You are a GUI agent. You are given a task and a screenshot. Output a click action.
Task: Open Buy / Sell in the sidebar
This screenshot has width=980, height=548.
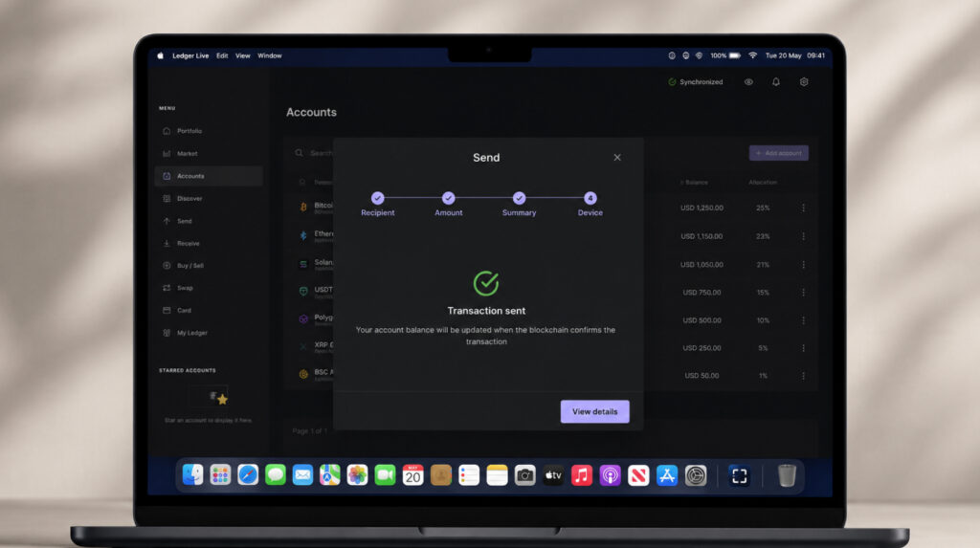(208, 266)
